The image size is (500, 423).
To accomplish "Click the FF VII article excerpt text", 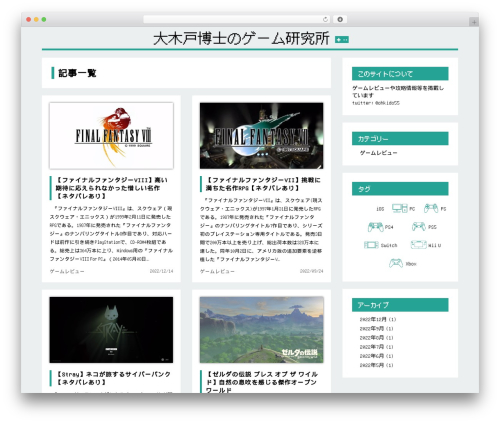I will tap(261, 230).
